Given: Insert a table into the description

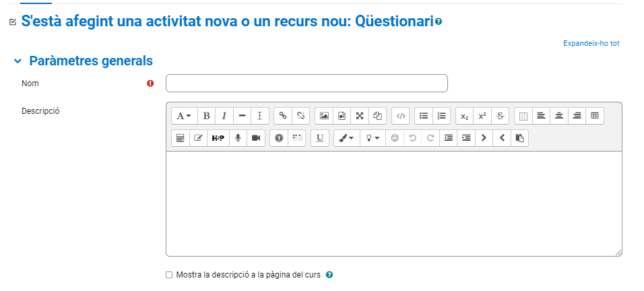Looking at the screenshot, I should click(595, 116).
